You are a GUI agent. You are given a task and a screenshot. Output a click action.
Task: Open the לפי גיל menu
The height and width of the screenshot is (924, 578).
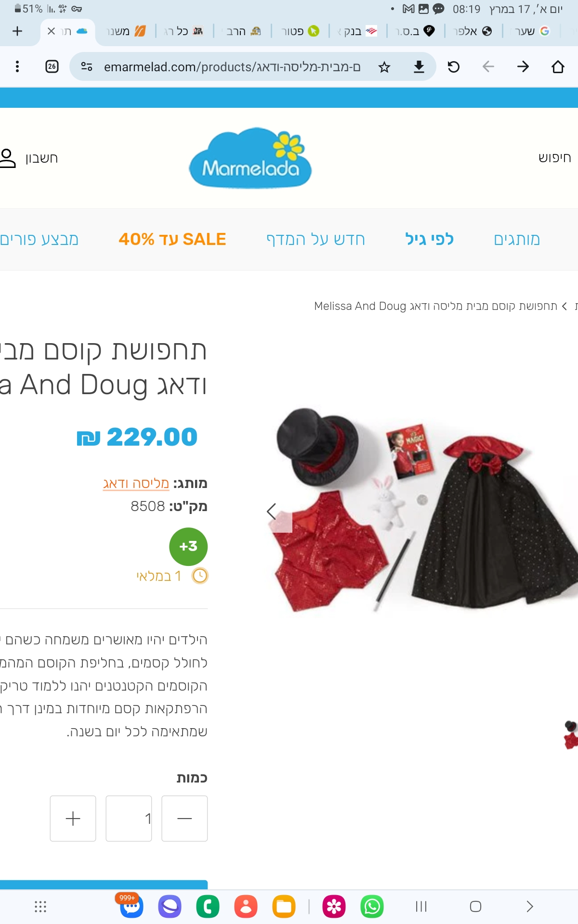pyautogui.click(x=429, y=239)
